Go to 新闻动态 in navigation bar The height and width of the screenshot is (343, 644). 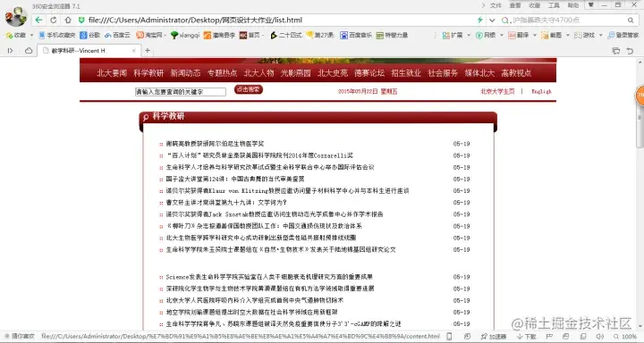[185, 73]
